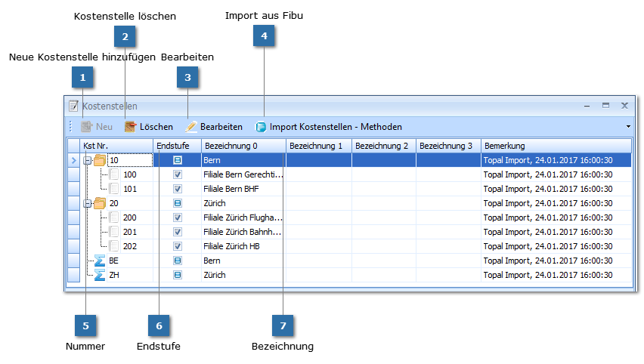Select the folder icon of Kst 20
The width and height of the screenshot is (644, 364).
[x=99, y=203]
